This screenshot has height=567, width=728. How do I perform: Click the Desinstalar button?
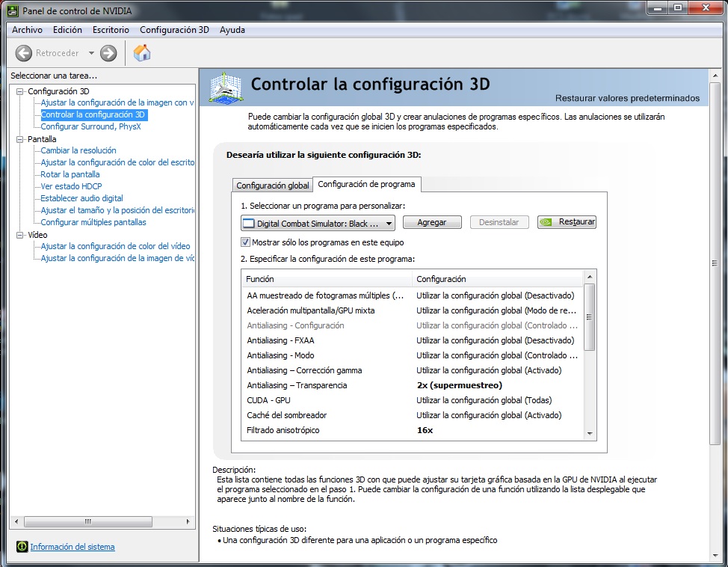click(x=499, y=222)
